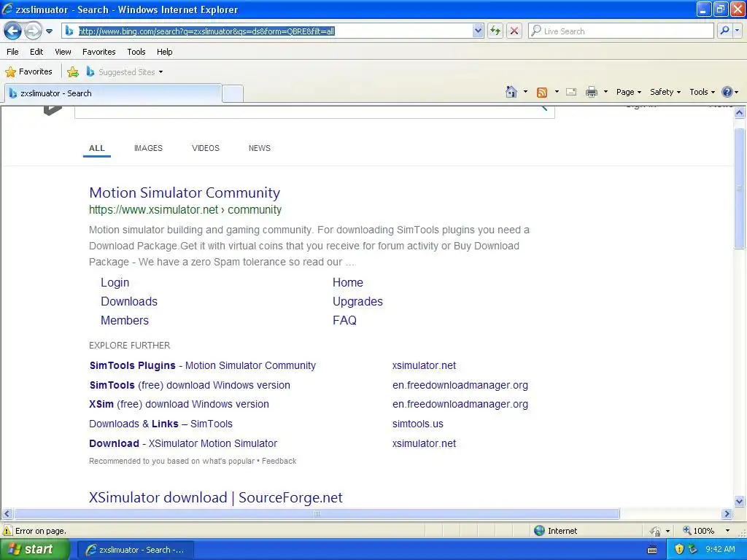Open the Safety command bar menu

click(665, 92)
